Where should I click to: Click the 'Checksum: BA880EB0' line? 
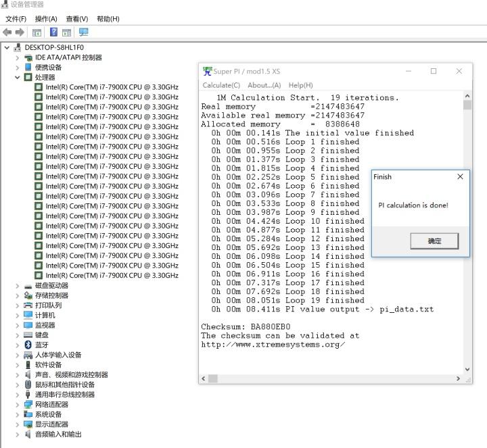(246, 326)
